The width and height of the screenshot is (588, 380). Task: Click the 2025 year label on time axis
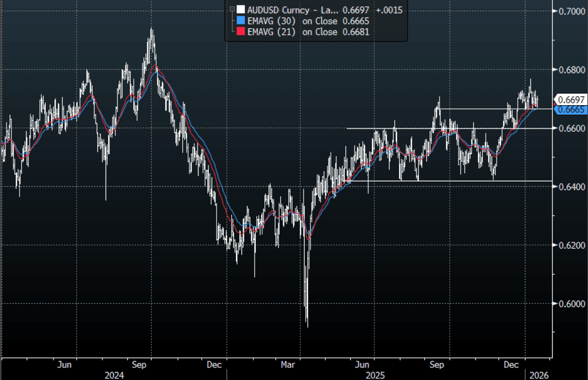coord(375,375)
